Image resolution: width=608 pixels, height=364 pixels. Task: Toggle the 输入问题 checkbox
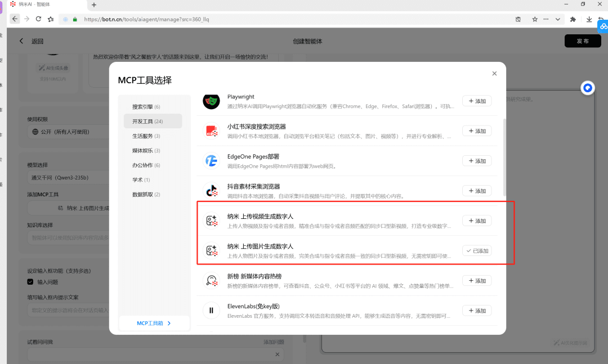pos(30,282)
